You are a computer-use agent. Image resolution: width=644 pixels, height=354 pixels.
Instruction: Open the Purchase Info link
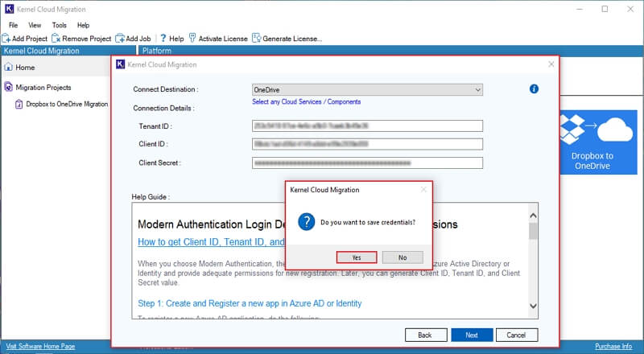coord(613,346)
